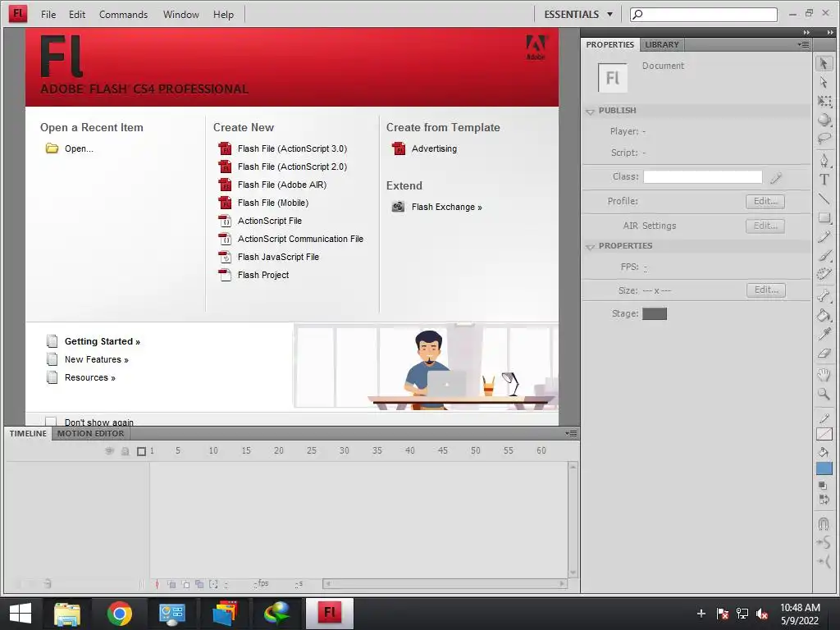
Task: Create a Flash File (ActionScript 3.0)
Action: coord(292,148)
